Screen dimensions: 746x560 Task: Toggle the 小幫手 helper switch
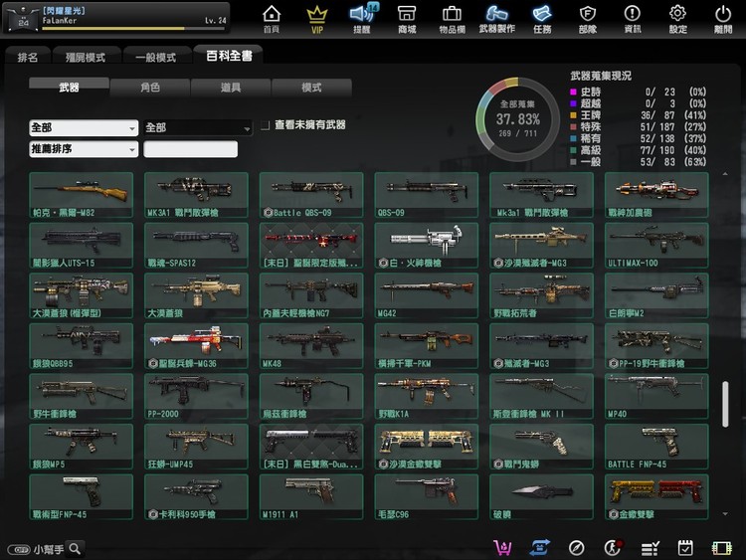click(x=19, y=549)
